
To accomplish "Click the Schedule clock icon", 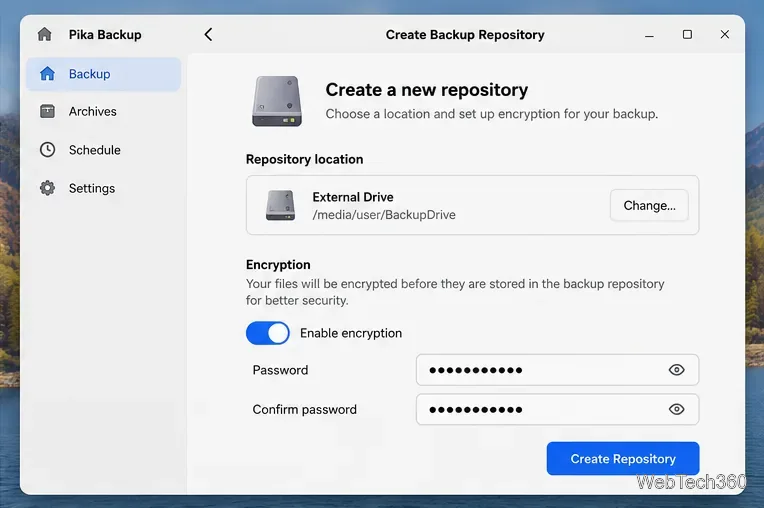I will [x=47, y=150].
